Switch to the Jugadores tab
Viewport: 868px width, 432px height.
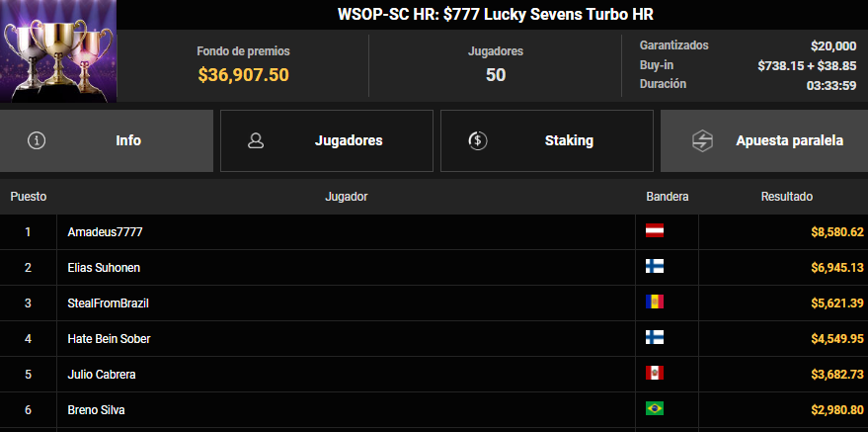(327, 140)
